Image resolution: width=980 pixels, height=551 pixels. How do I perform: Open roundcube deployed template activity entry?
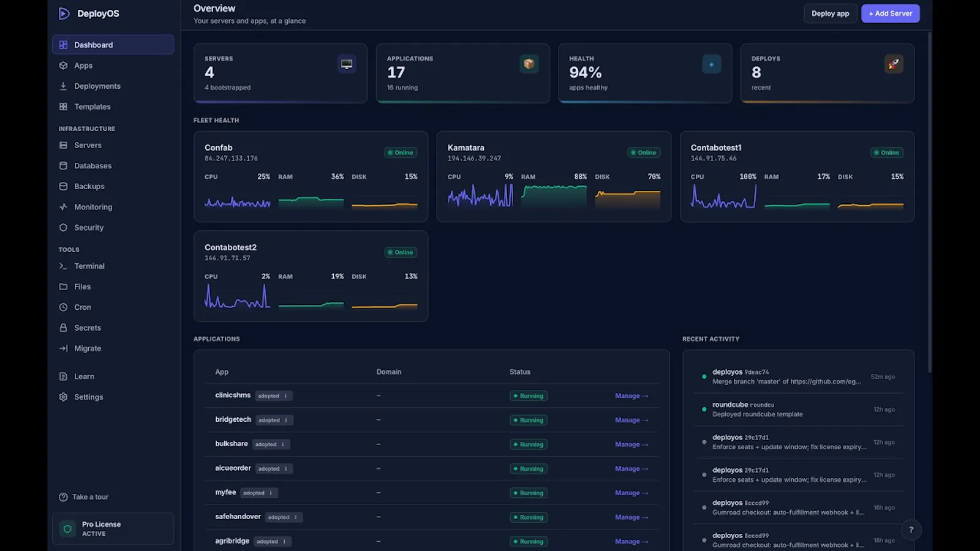(x=798, y=410)
